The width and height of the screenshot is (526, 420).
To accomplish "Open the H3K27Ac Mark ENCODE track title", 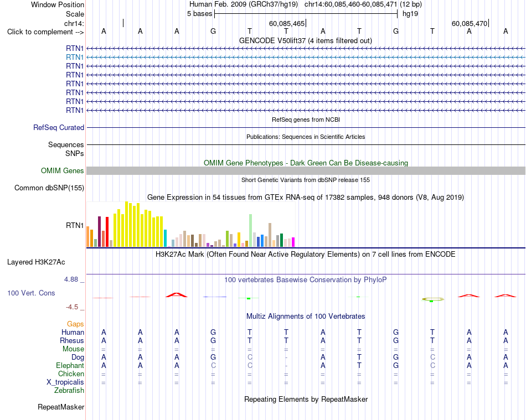I will coord(306,254).
